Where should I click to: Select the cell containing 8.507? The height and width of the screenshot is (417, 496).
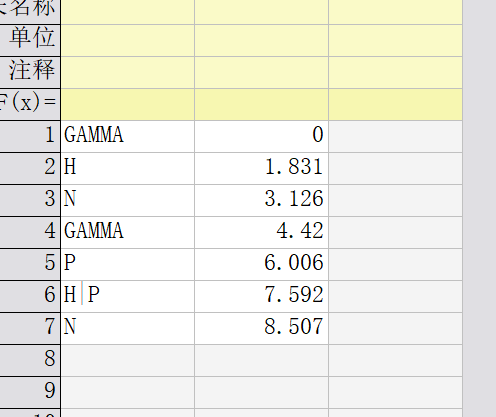tap(262, 328)
